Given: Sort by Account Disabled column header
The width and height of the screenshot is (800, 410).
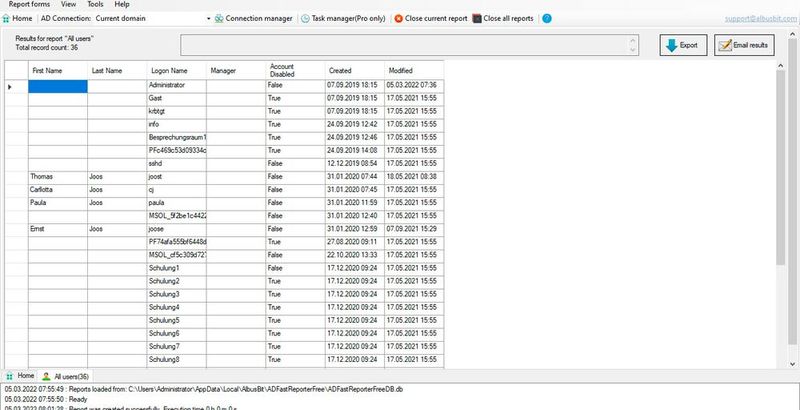Looking at the screenshot, I should point(295,70).
